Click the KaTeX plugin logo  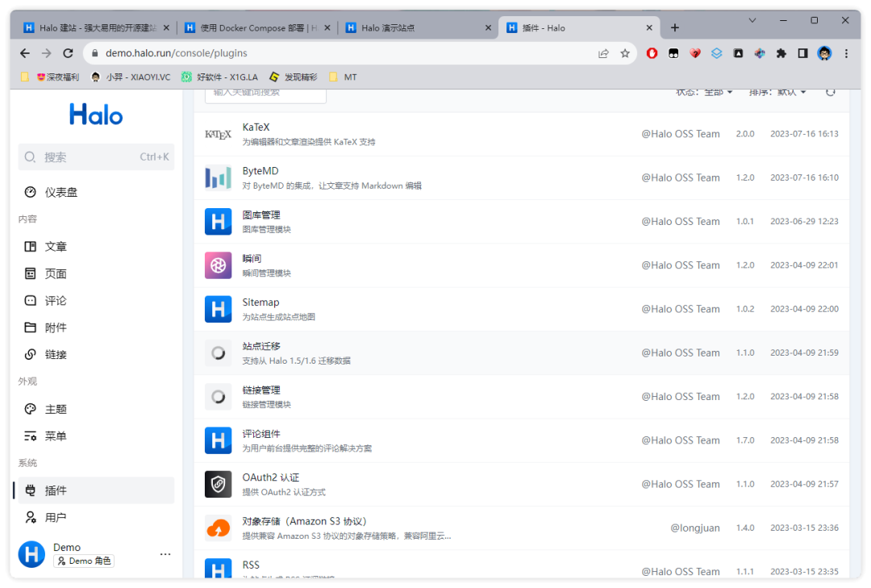218,135
